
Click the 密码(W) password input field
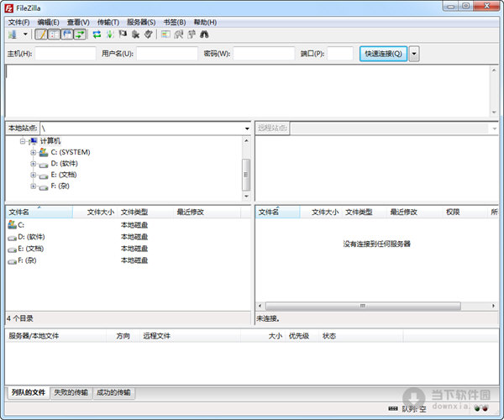click(x=264, y=54)
